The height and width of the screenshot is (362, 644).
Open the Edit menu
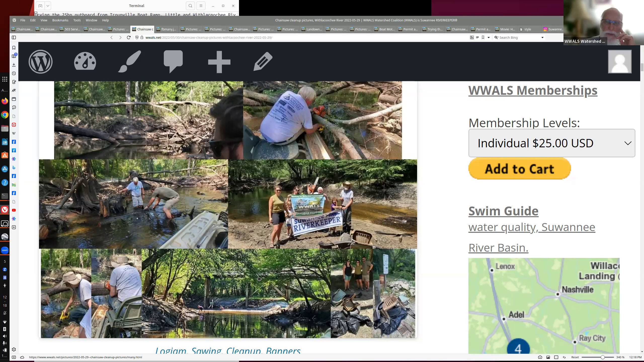point(33,20)
